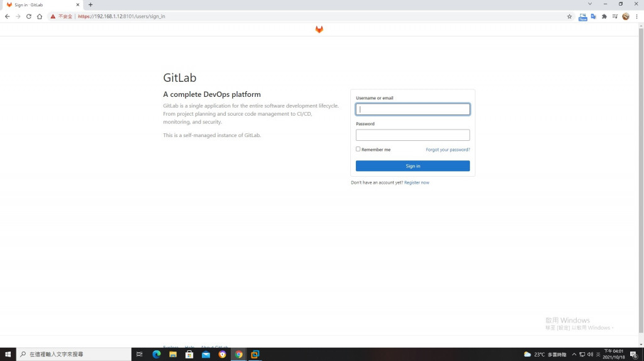
Task: Show the weather widget 23°C
Action: 545,354
